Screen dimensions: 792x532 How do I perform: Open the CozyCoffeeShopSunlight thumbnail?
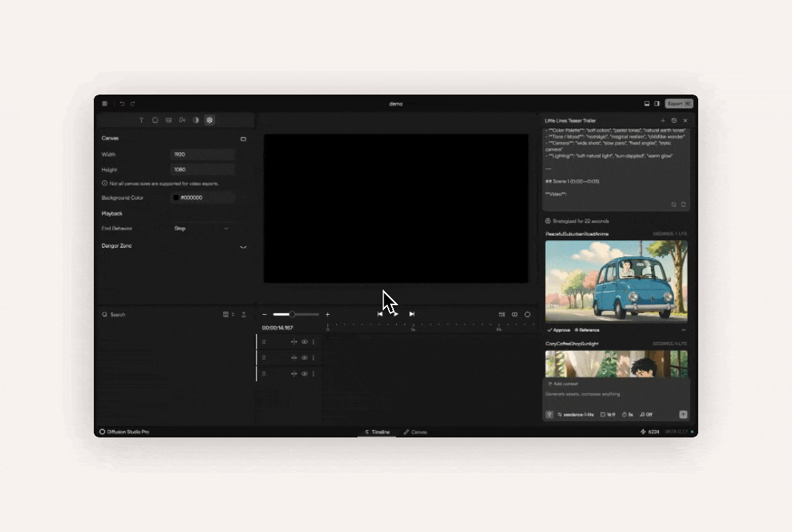[x=616, y=364]
